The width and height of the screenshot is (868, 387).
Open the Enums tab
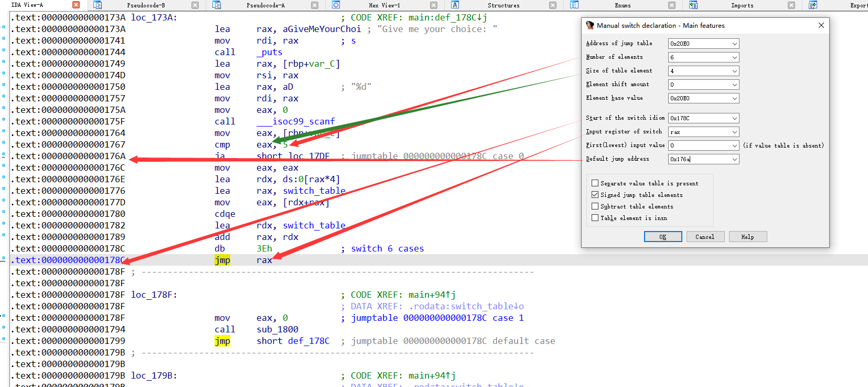(x=623, y=5)
